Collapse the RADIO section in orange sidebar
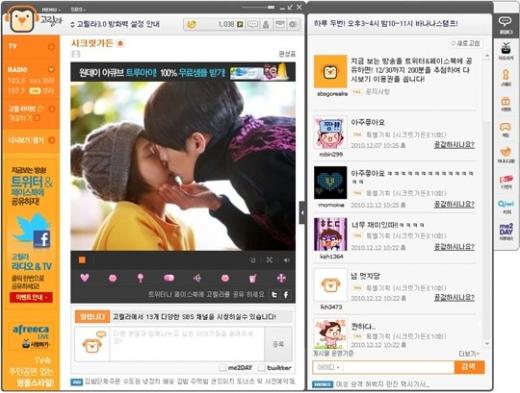The image size is (520, 393). (x=51, y=69)
